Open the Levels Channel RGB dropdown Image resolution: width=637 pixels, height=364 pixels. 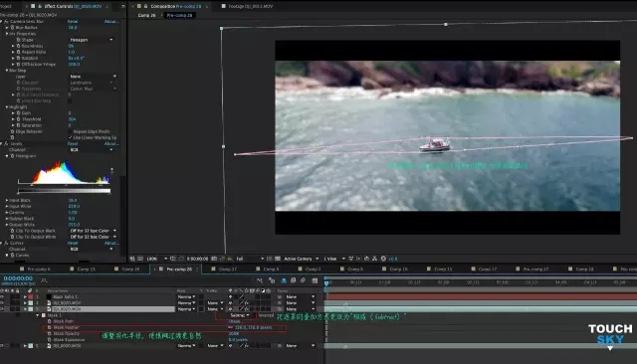point(92,150)
